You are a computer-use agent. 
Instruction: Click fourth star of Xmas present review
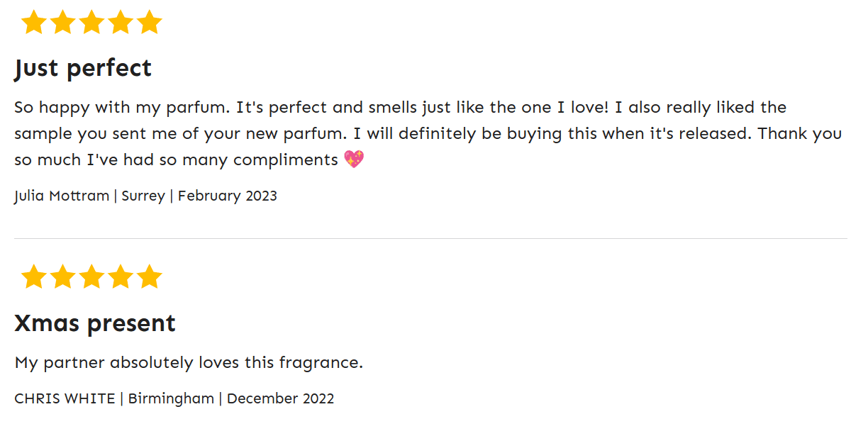tap(121, 277)
